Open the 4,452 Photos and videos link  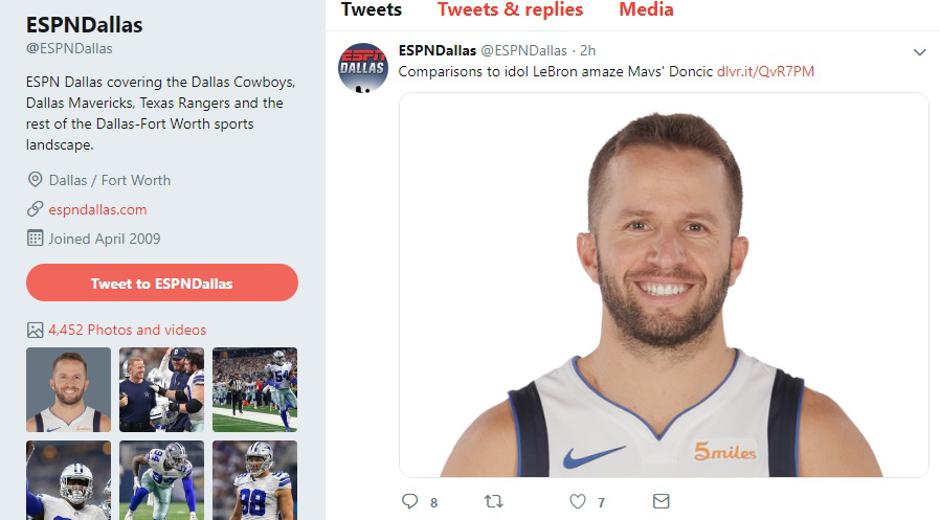click(x=127, y=330)
